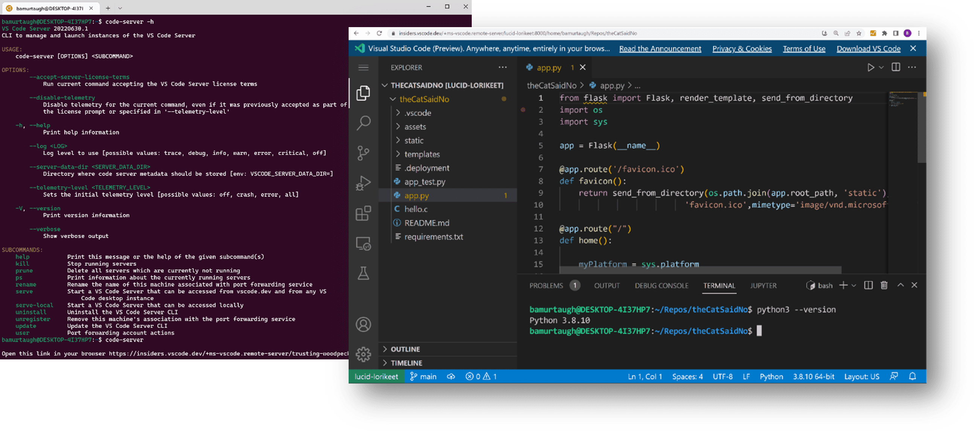The width and height of the screenshot is (980, 437).
Task: Expand the OUTLINE section
Action: (x=405, y=349)
